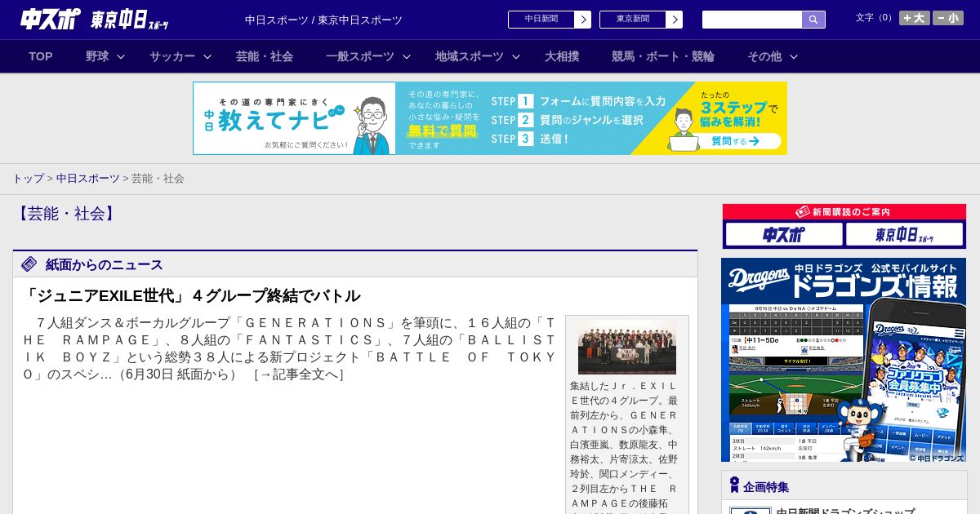Expand the サッカー dropdown chevron

tap(207, 56)
